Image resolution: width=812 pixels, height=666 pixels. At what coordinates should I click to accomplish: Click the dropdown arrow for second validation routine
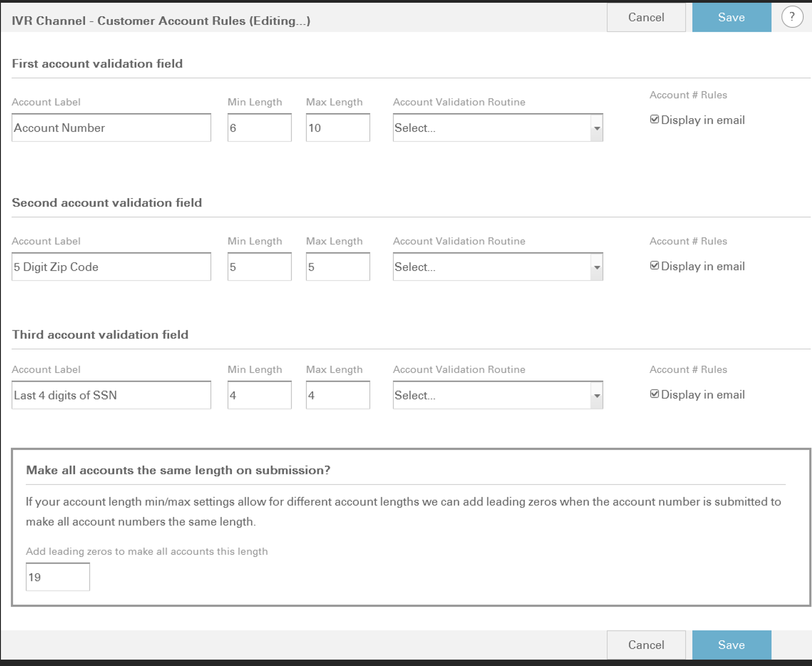(597, 267)
